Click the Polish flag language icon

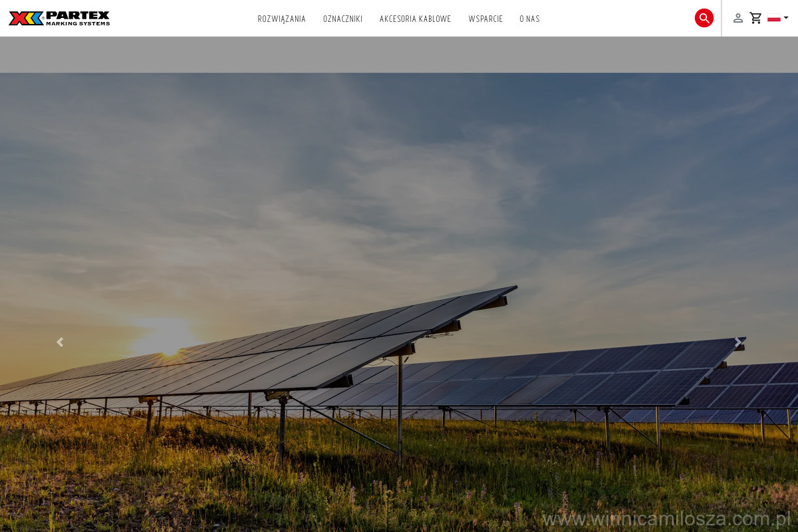coord(774,18)
